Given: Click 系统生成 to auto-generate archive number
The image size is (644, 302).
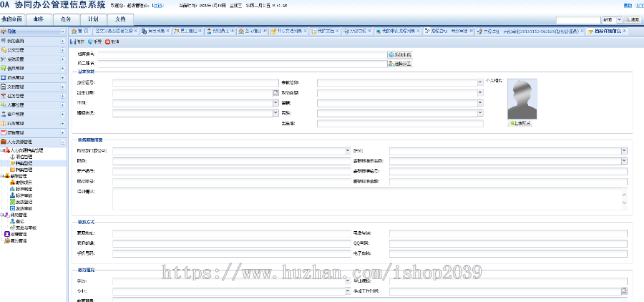Looking at the screenshot, I should point(400,54).
